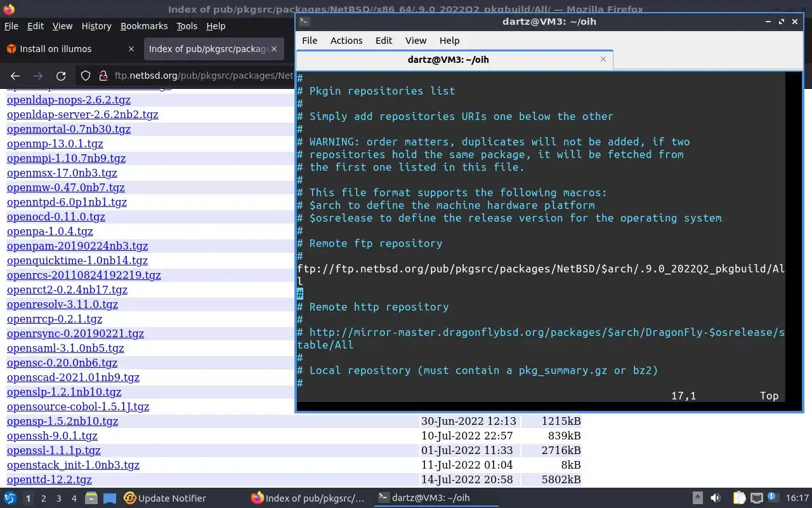Close the 'Install on illumos' tab
This screenshot has height=508, width=812.
coord(131,49)
